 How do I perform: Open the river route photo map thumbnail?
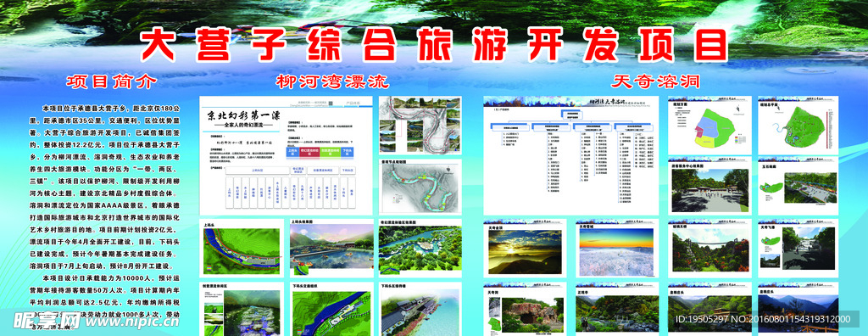pos(420,126)
